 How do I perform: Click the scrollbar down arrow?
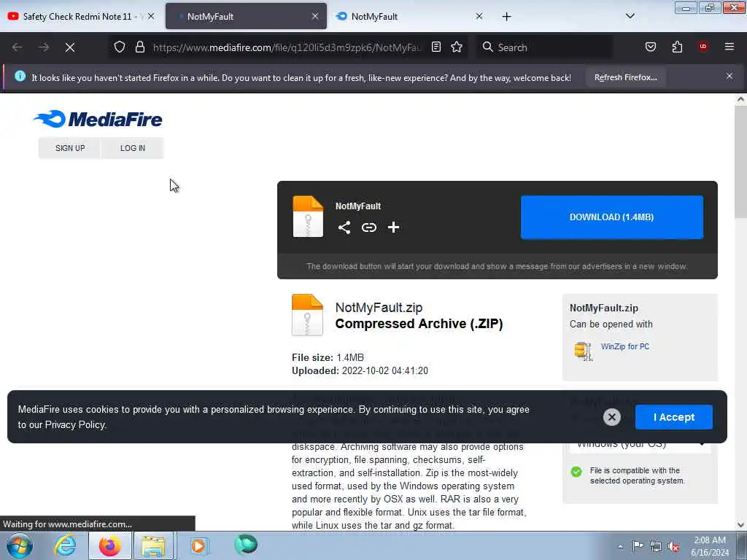740,525
